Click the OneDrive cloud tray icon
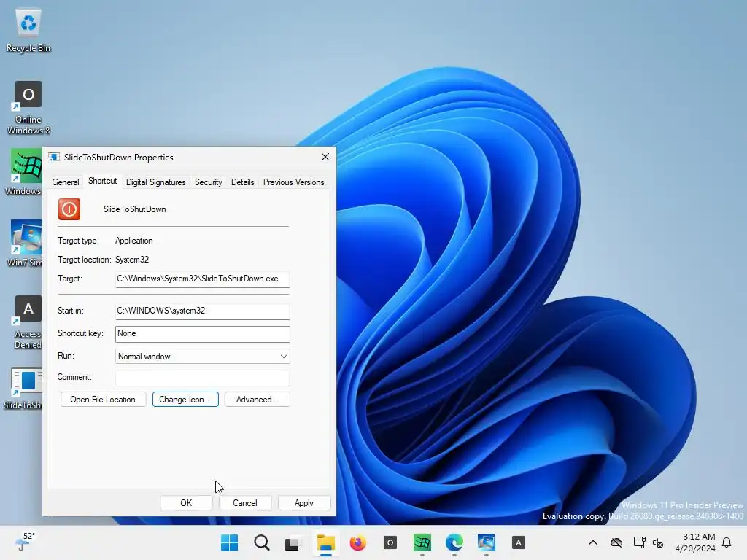The width and height of the screenshot is (747, 560). click(x=616, y=542)
